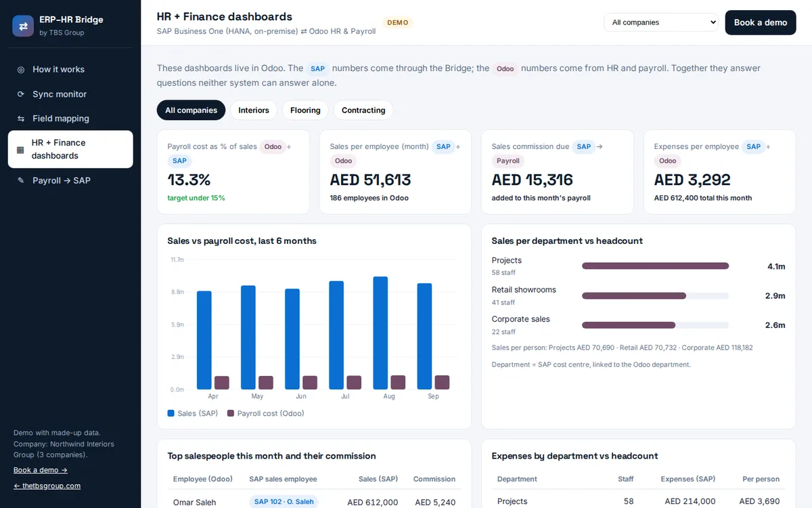Screen dimensions: 812x508
Task: Click the SAP 102 · O. Saleh tag
Action: tap(284, 502)
